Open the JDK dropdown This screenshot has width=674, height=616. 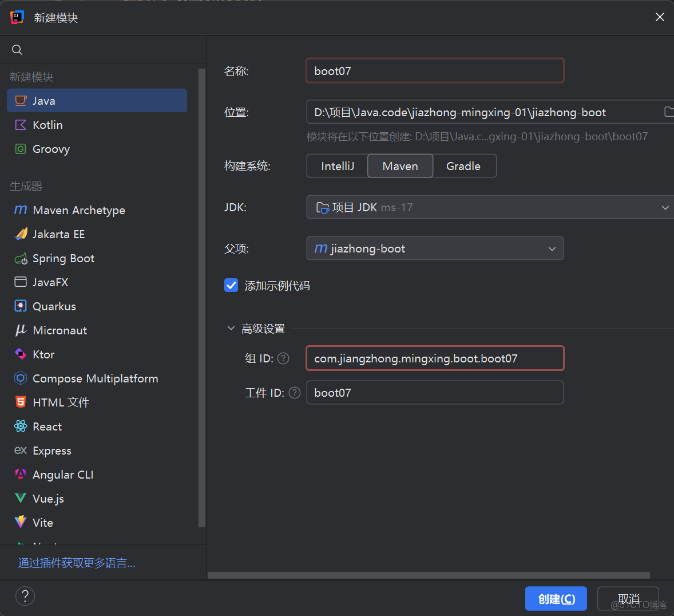pos(665,207)
